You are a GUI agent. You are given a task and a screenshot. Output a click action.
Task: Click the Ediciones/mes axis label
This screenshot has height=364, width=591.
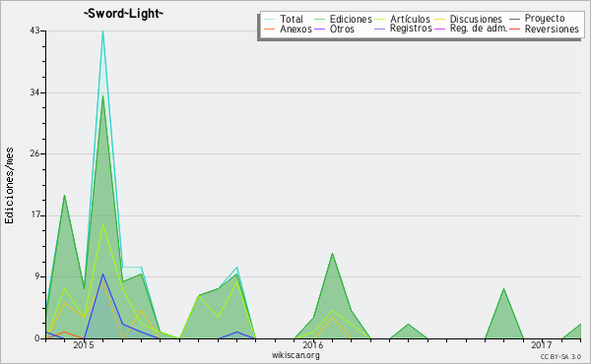tap(9, 185)
